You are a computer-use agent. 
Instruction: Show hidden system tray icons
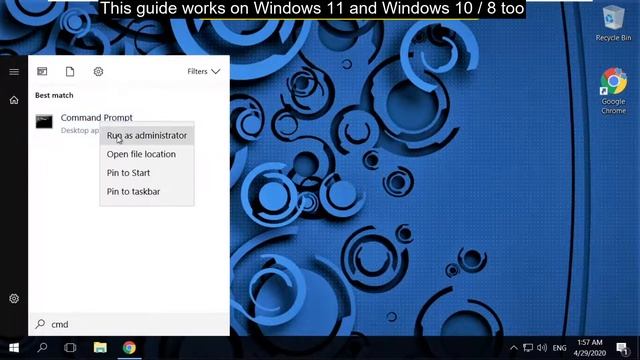(514, 348)
